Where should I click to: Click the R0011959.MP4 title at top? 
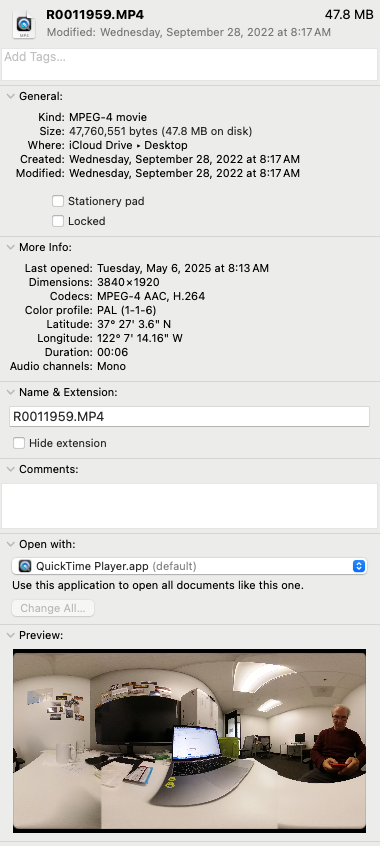[95, 15]
